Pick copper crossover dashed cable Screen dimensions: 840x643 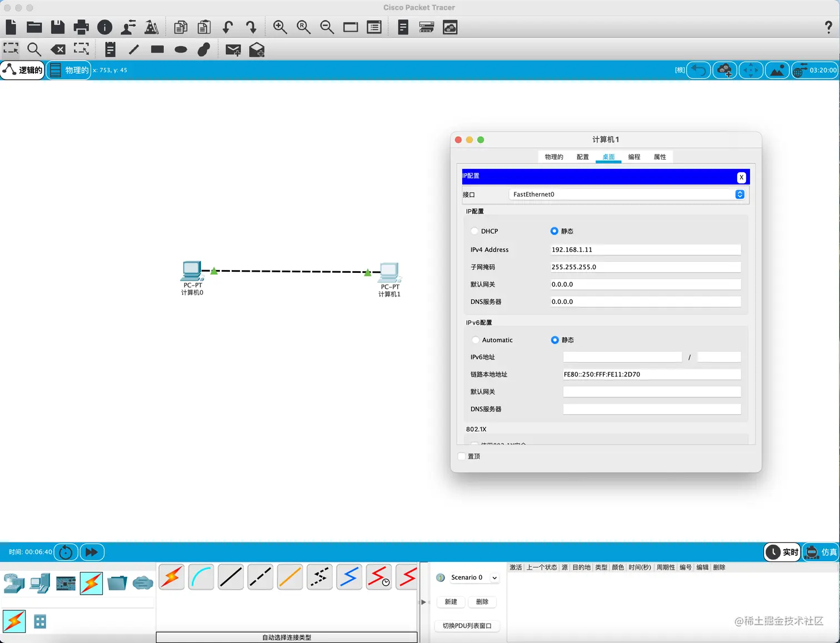click(x=260, y=577)
